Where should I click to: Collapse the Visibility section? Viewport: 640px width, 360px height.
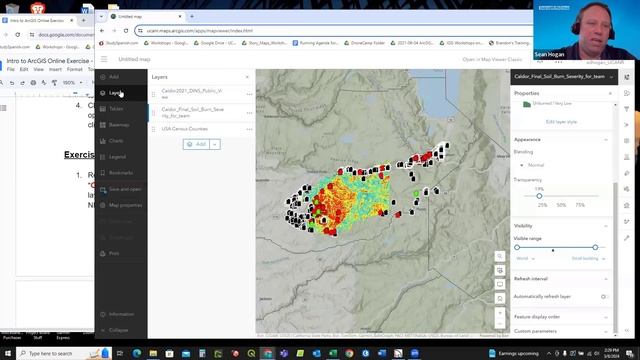click(x=606, y=226)
